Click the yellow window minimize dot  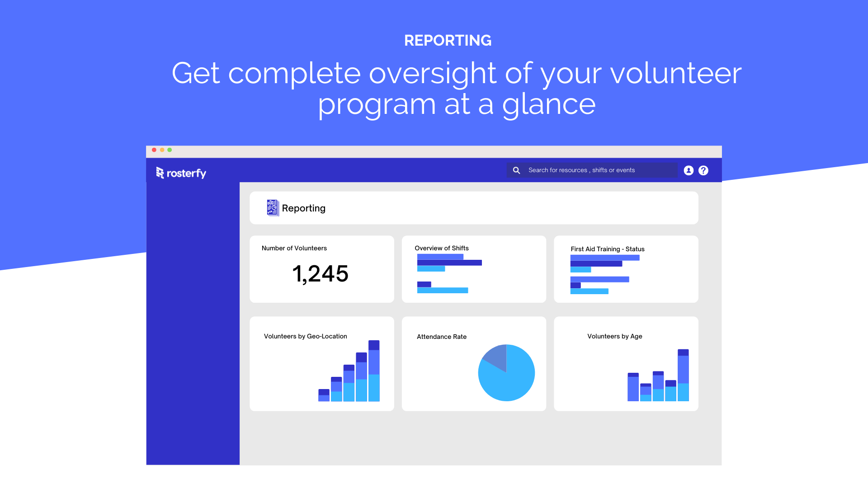(162, 150)
